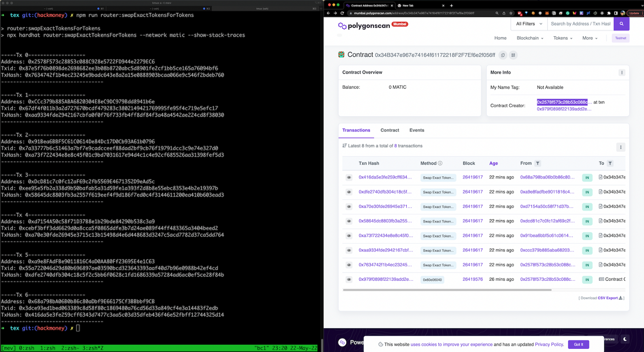
Task: Switch to the Contract tab
Action: [390, 131]
